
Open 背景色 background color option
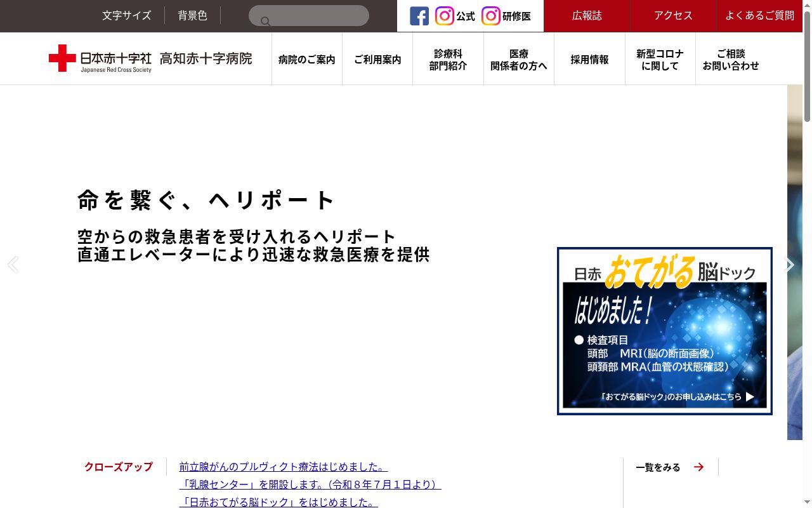[x=193, y=16]
